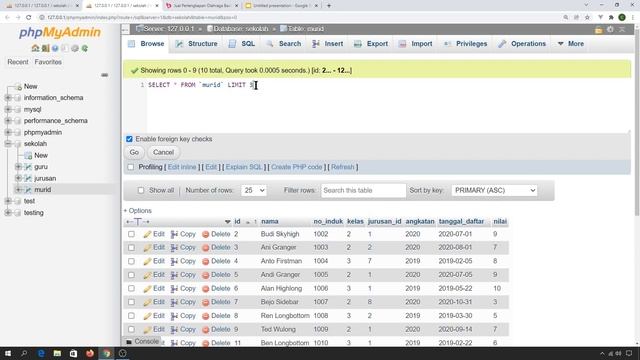Click the log out icon in sidebar

click(45, 48)
